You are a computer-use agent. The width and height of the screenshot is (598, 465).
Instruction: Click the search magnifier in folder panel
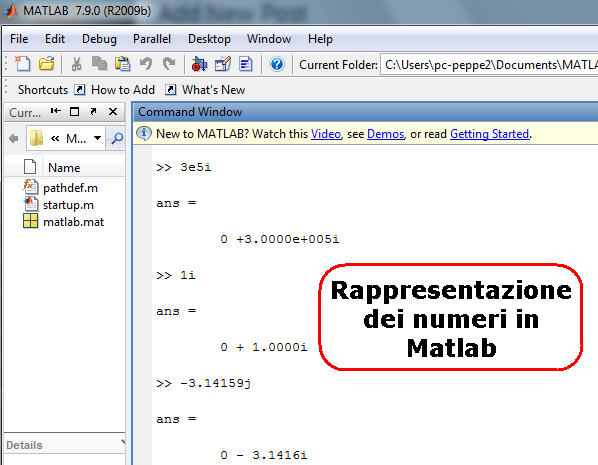[x=117, y=138]
